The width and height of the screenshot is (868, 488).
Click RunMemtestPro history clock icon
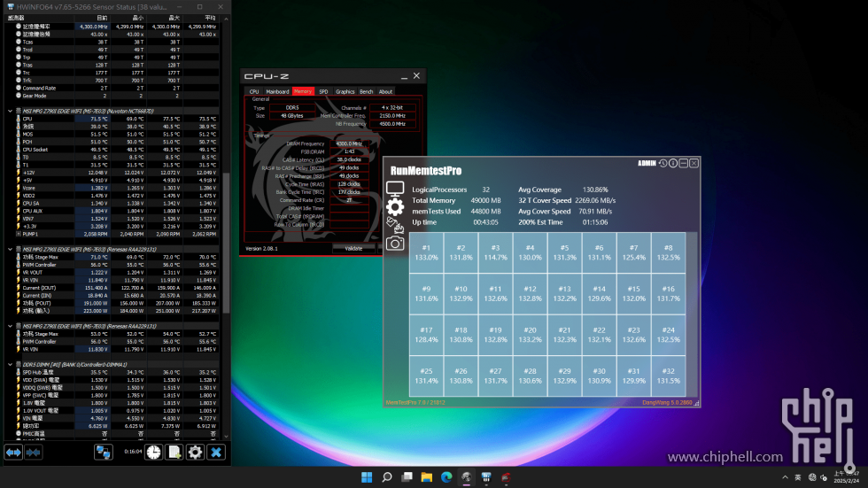[x=663, y=163]
